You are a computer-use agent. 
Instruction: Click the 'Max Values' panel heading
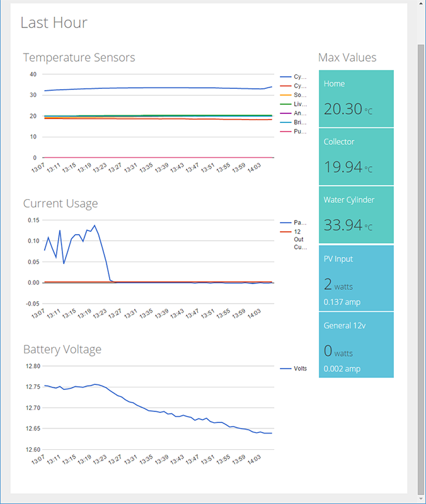tap(347, 58)
